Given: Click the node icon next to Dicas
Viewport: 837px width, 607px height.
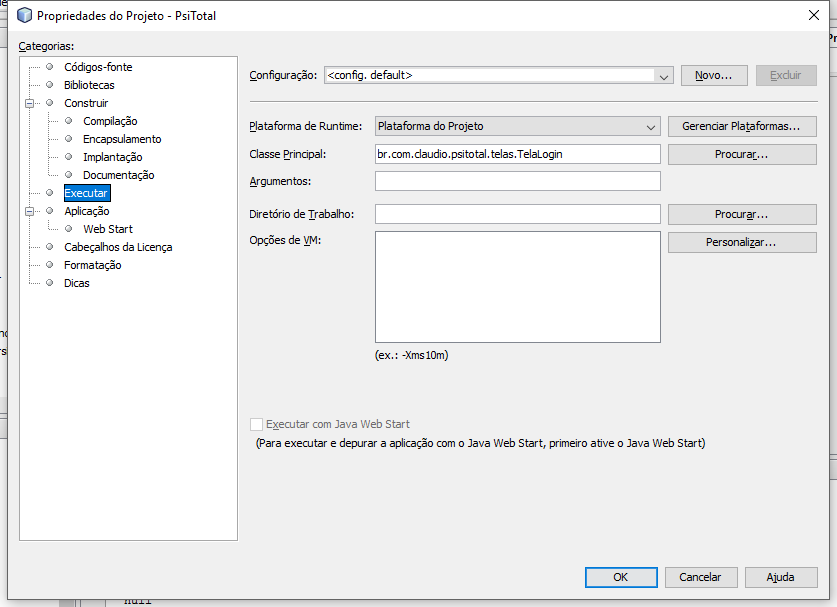Looking at the screenshot, I should click(50, 282).
